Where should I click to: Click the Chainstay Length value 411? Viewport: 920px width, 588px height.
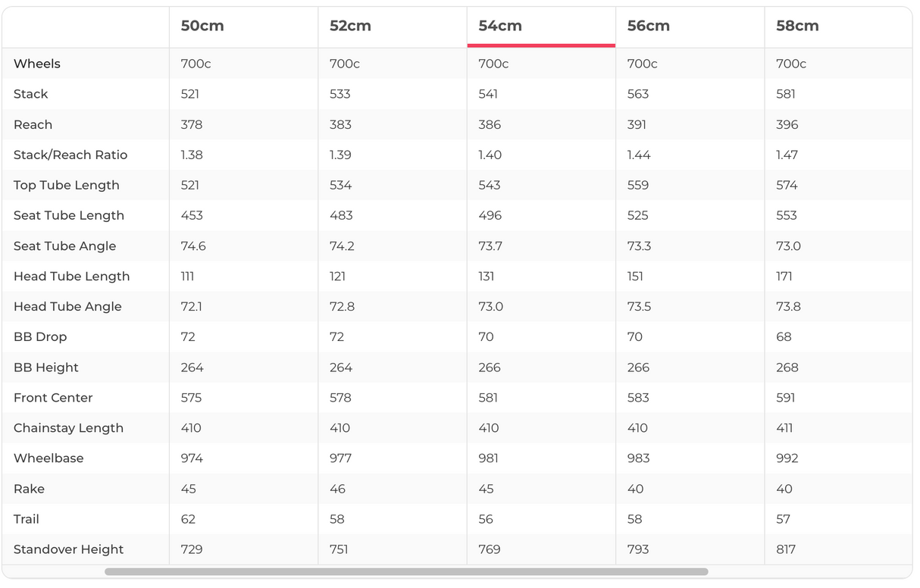[x=784, y=428]
